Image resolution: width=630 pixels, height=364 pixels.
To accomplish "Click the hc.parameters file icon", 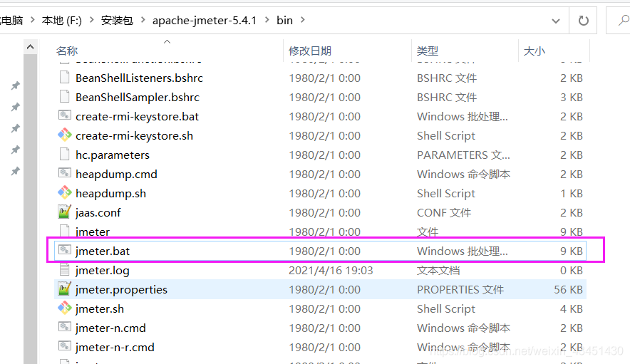I will point(65,155).
